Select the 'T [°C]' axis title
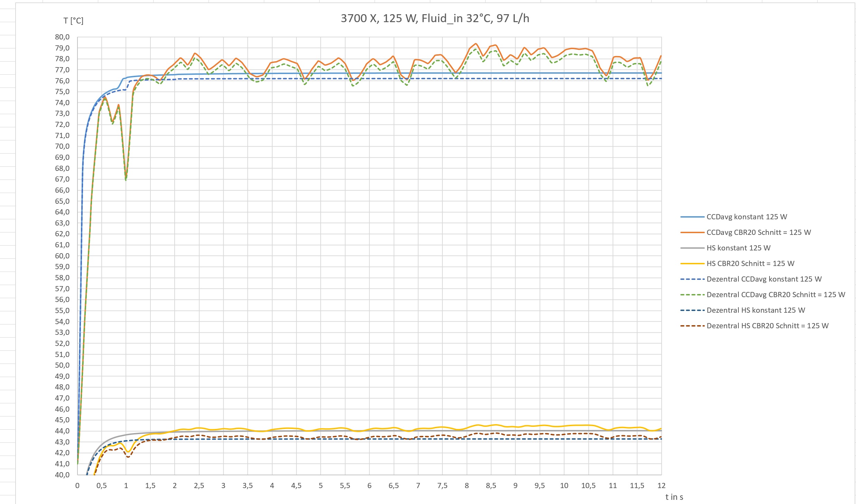856x504 pixels. [73, 21]
